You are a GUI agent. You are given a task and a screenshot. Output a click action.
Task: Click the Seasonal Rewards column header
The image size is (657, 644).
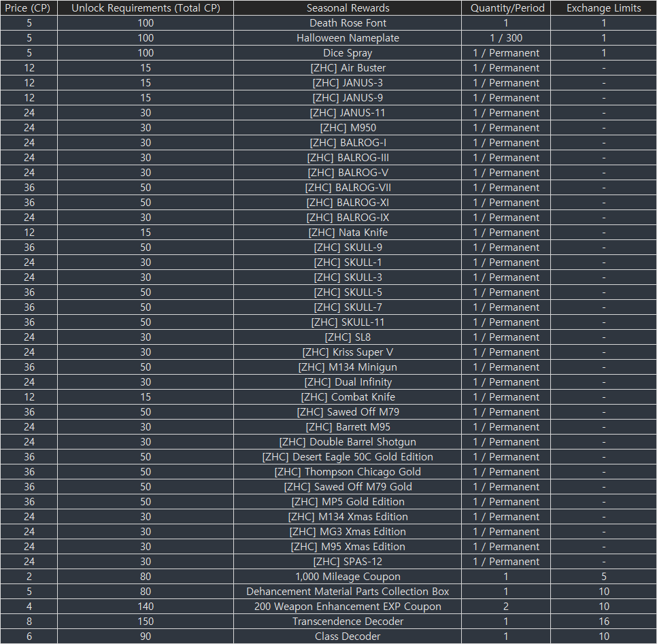(348, 8)
